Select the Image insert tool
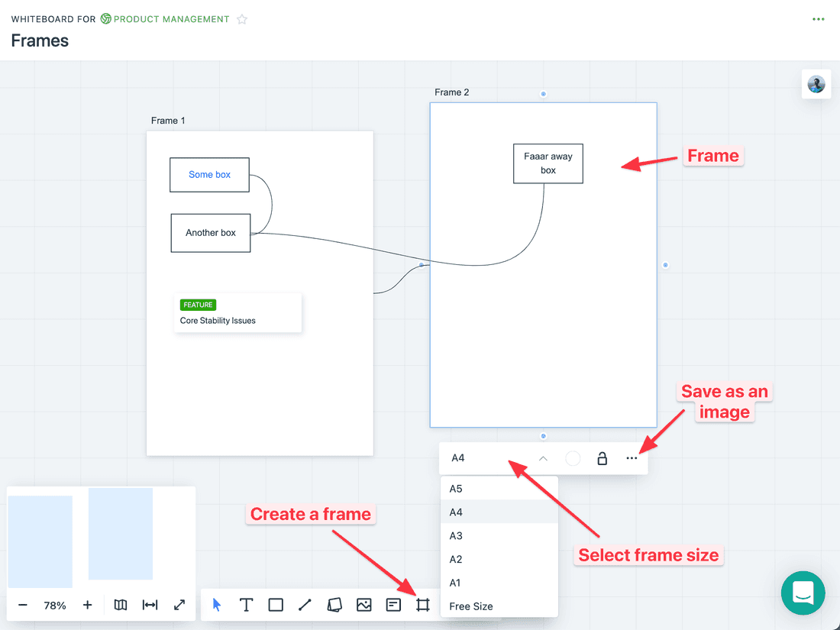Screen dimensions: 840x630 click(363, 605)
